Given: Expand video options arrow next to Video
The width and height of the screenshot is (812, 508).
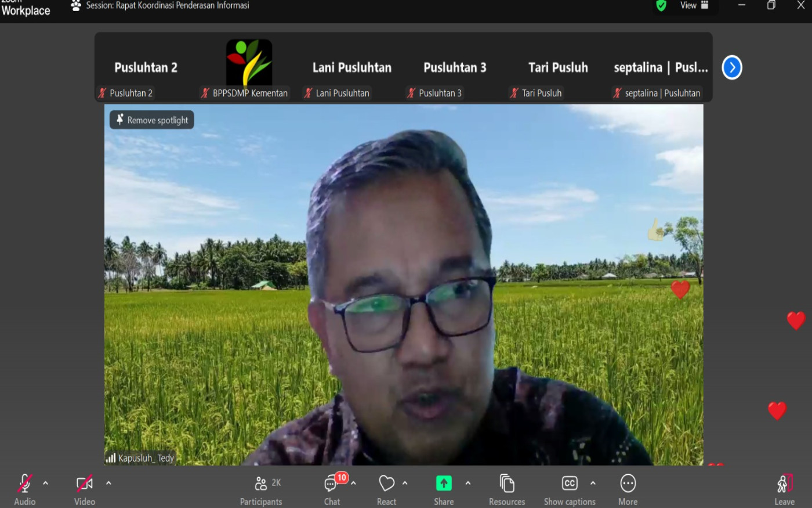Looking at the screenshot, I should click(x=108, y=483).
